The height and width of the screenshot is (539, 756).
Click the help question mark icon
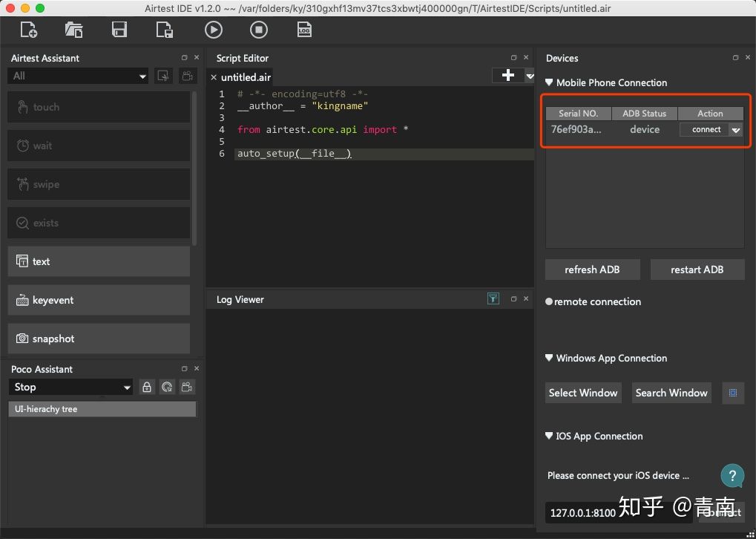click(x=732, y=475)
